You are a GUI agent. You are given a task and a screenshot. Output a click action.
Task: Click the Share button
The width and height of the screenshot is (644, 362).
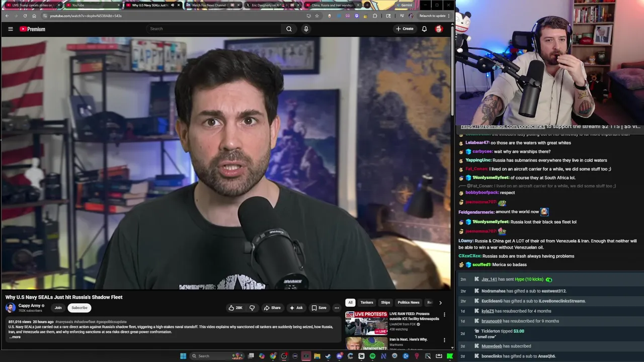point(272,308)
